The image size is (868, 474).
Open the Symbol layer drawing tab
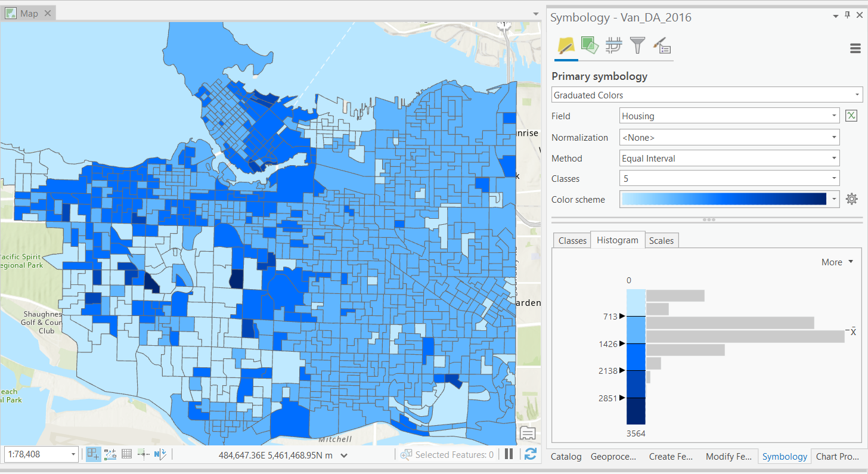pyautogui.click(x=613, y=46)
